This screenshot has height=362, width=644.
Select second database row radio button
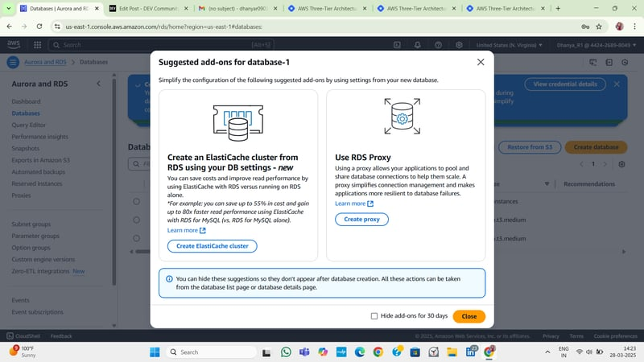coord(136,220)
